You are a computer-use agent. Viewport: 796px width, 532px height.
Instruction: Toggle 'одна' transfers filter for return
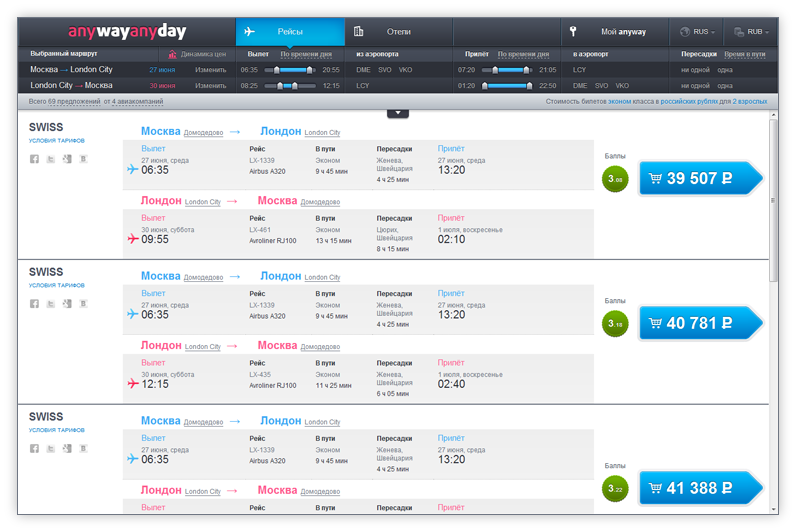point(725,86)
